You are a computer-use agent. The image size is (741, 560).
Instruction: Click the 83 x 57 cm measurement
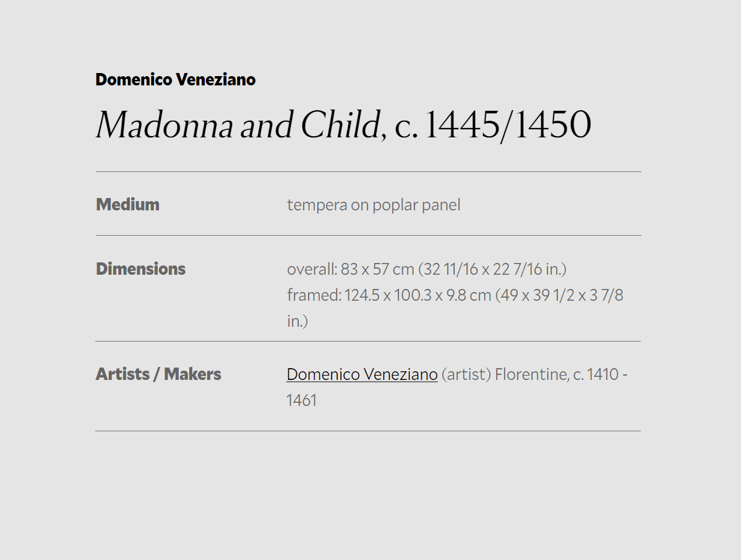(x=377, y=269)
